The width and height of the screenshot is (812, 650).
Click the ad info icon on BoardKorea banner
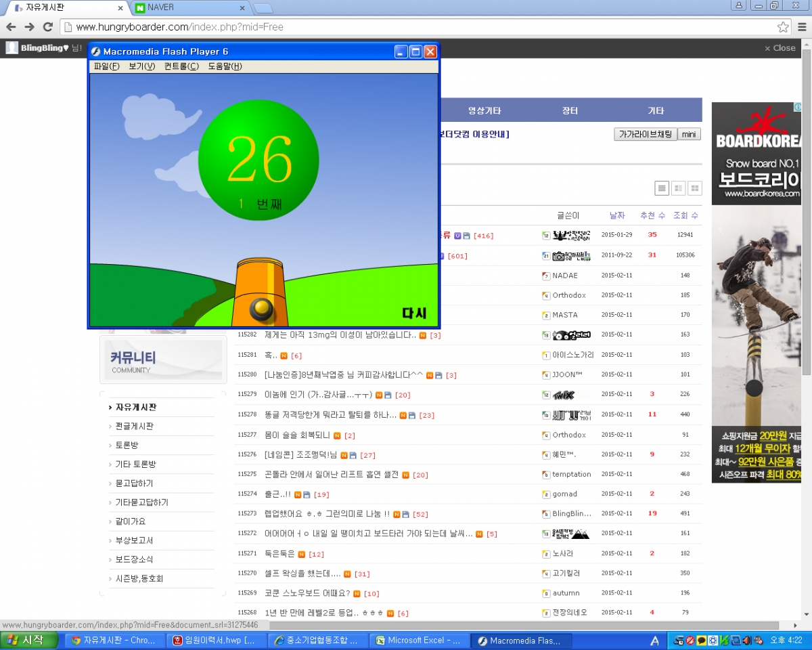(797, 107)
